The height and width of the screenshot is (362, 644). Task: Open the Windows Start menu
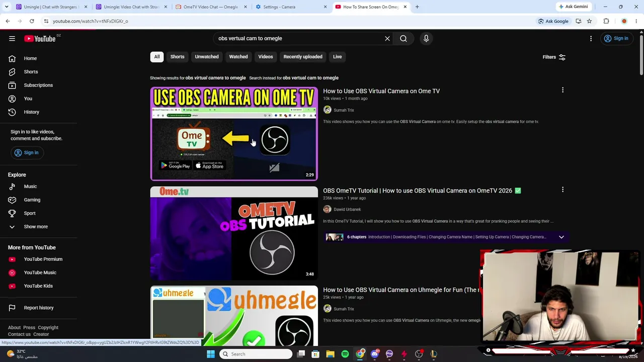[211, 354]
